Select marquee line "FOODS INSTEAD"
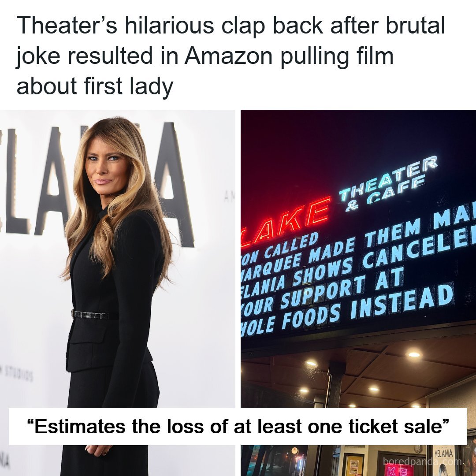This screenshot has width=476, height=476. tap(368, 307)
